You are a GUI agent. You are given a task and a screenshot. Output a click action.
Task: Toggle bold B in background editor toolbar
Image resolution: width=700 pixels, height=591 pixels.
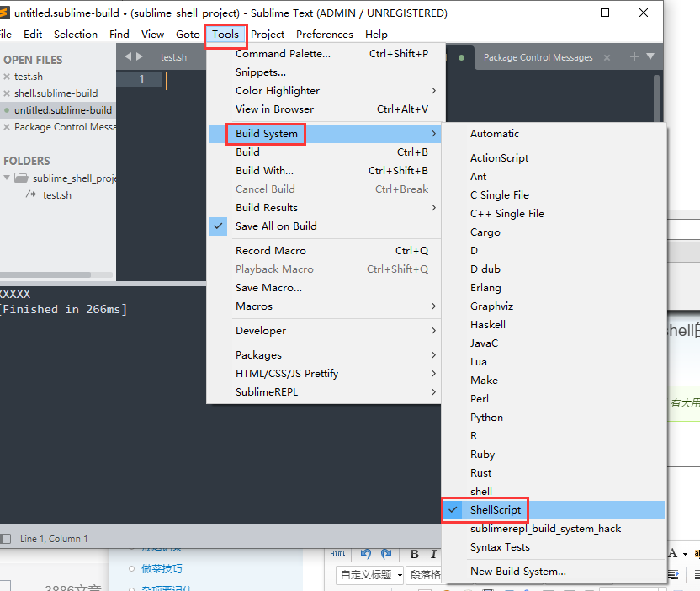(414, 554)
